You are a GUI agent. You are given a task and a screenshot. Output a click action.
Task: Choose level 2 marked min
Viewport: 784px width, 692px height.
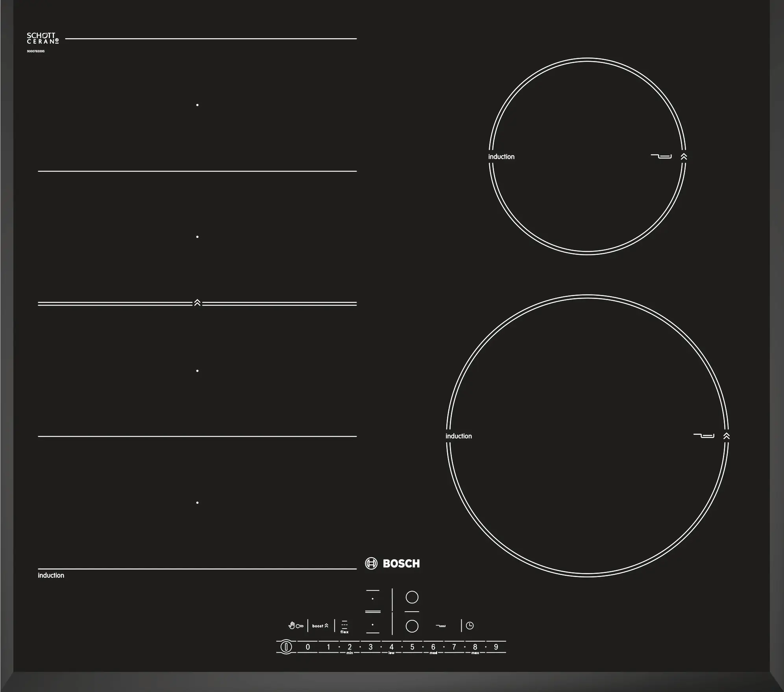[349, 647]
